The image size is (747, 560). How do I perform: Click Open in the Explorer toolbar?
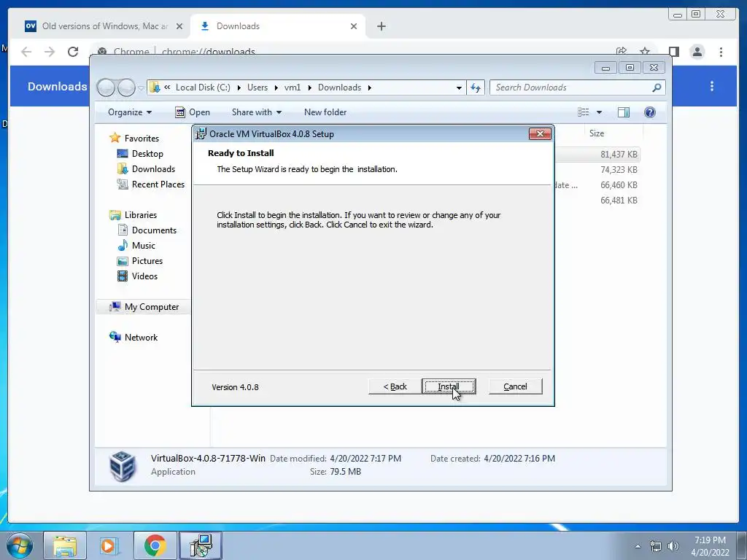tap(193, 112)
